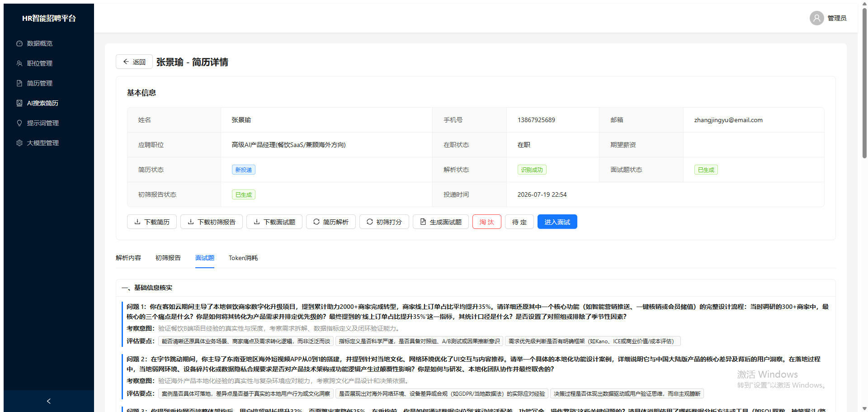This screenshot has height=412, width=868.
Task: Click the HR智能招聘平台 logo title
Action: tap(49, 18)
